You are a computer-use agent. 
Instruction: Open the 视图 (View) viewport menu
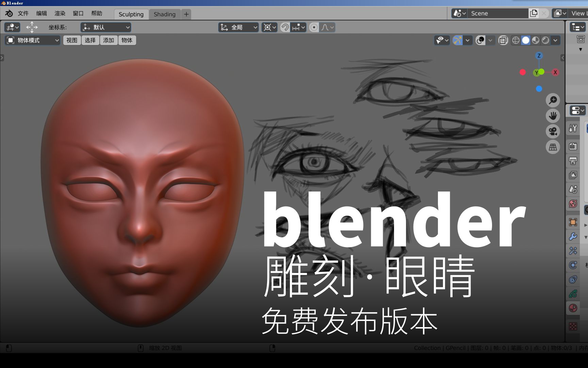tap(72, 40)
